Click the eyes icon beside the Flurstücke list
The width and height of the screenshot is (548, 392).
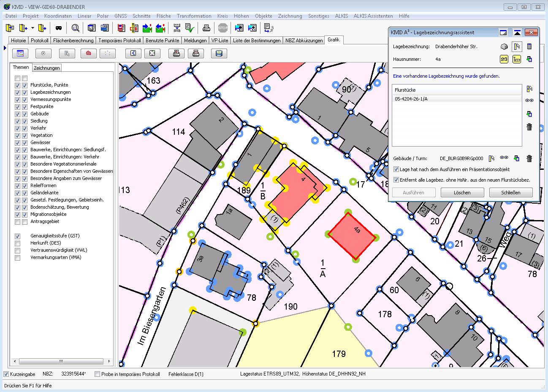click(529, 101)
